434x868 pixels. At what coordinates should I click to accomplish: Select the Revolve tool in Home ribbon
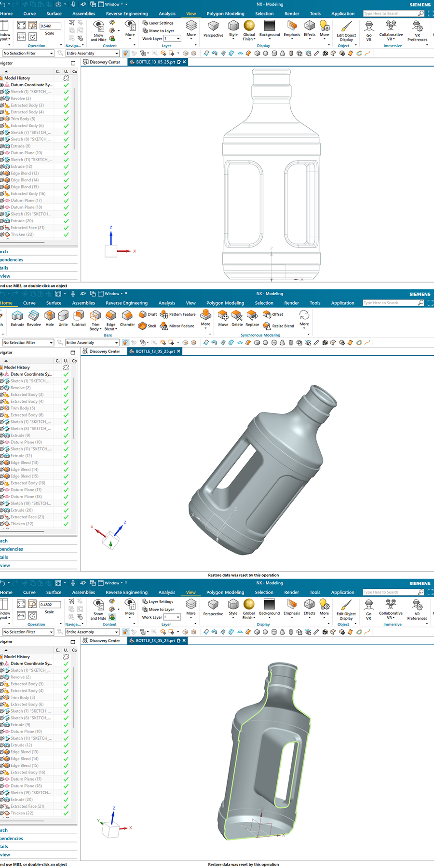pyautogui.click(x=34, y=318)
